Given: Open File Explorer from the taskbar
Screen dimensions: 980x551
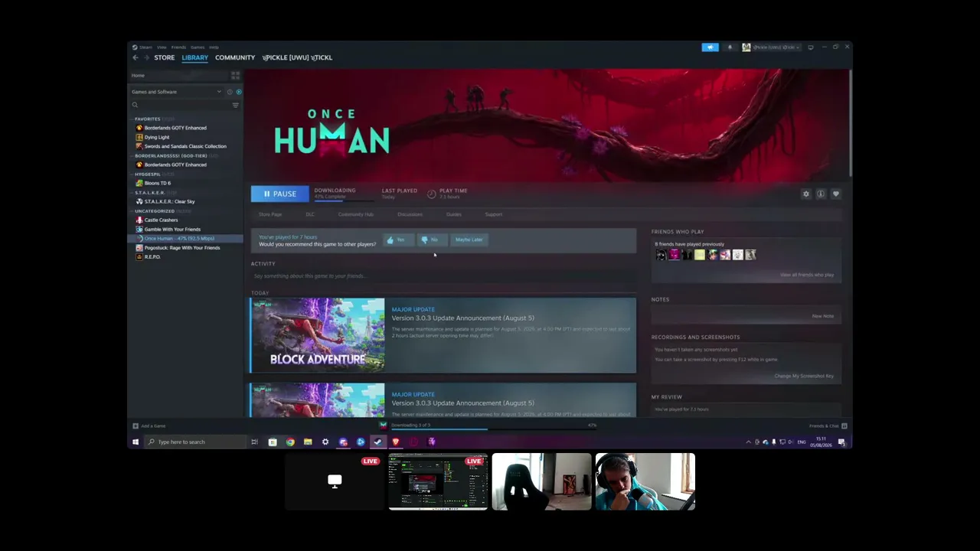Looking at the screenshot, I should 308,442.
